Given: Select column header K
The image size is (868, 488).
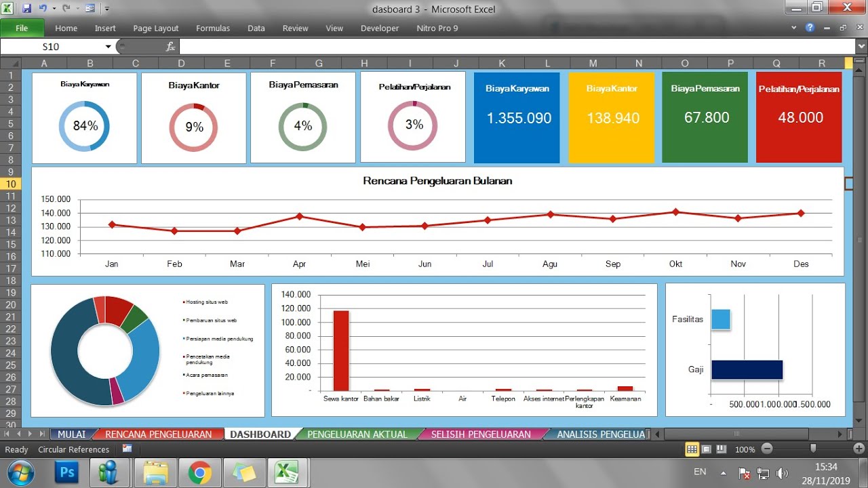Looking at the screenshot, I should click(502, 63).
